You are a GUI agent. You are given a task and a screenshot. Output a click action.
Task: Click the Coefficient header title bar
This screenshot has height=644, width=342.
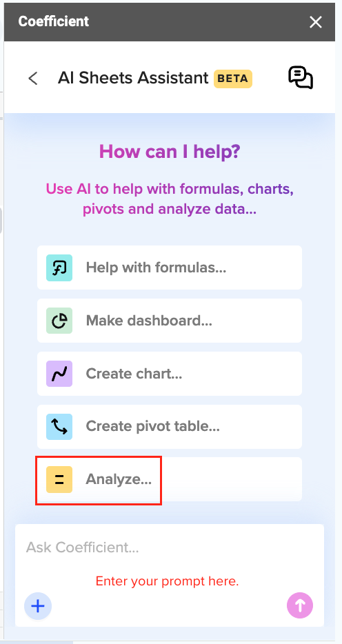(54, 21)
